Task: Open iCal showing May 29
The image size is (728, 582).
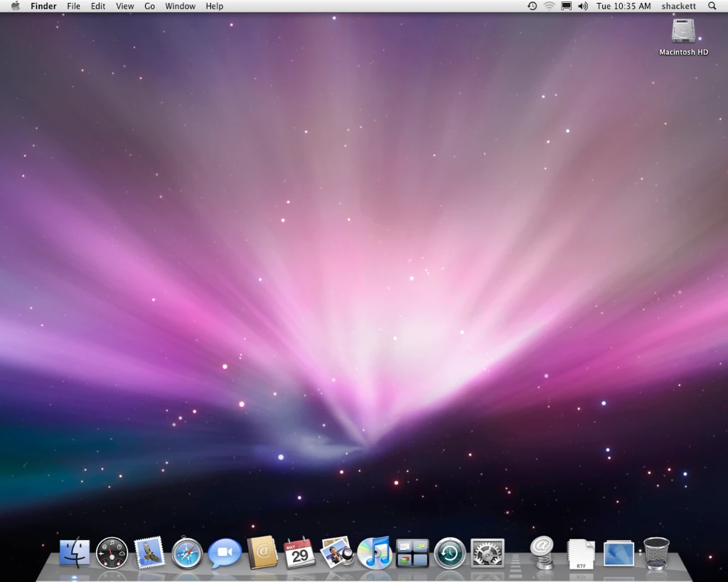Action: pyautogui.click(x=300, y=552)
